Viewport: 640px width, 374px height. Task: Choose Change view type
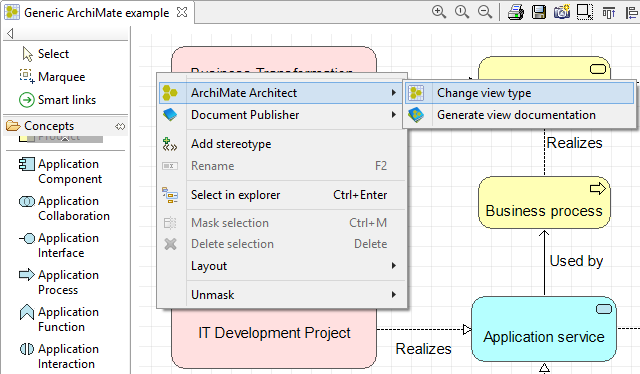tap(520, 93)
